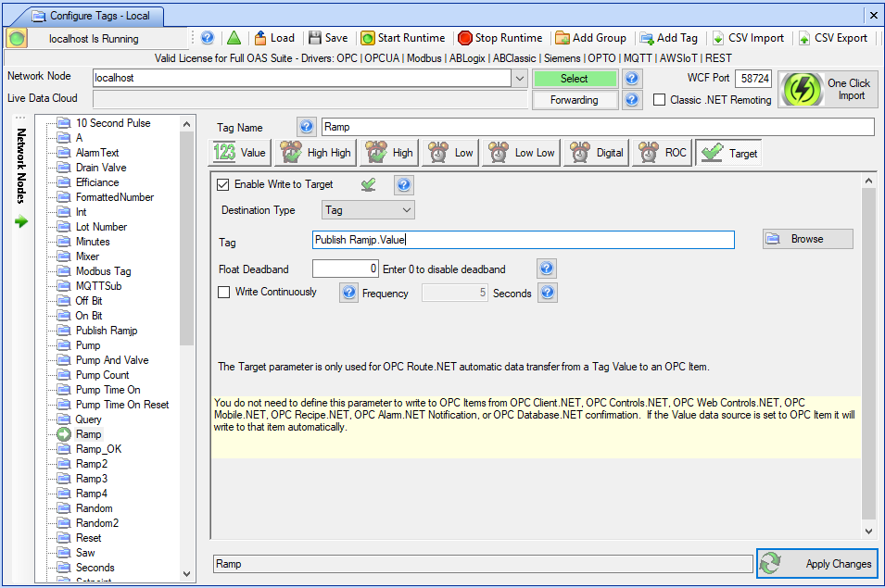Click the Select network node button
This screenshot has height=588, width=885.
[x=575, y=79]
